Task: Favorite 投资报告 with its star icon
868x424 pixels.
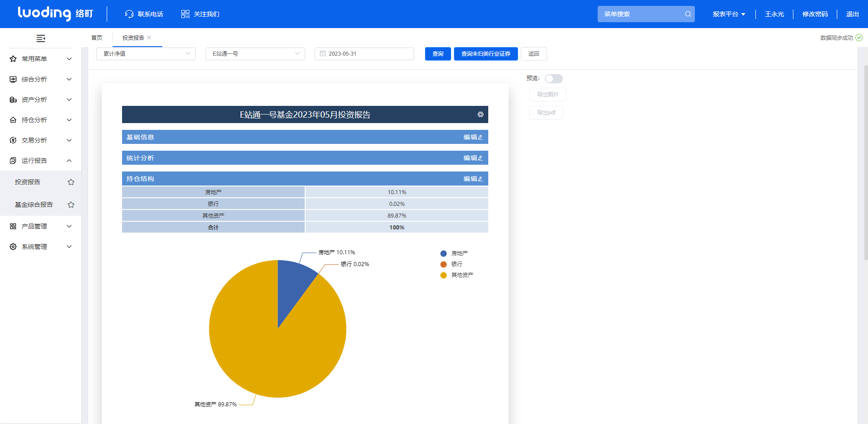Action: coord(71,182)
